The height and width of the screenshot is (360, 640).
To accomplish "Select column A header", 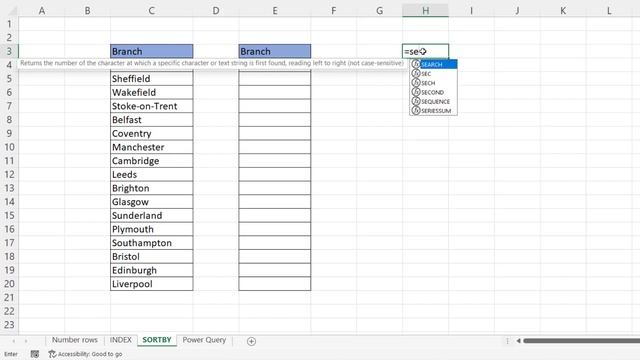I will [42, 11].
